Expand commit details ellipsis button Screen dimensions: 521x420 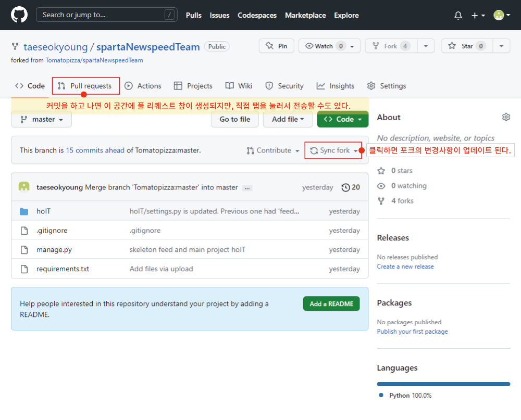[247, 188]
